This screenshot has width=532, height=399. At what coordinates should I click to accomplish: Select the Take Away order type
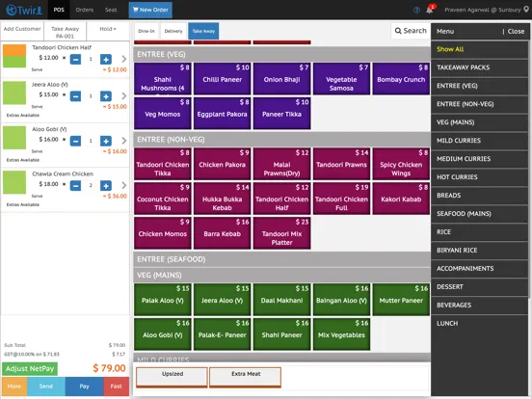tap(203, 31)
